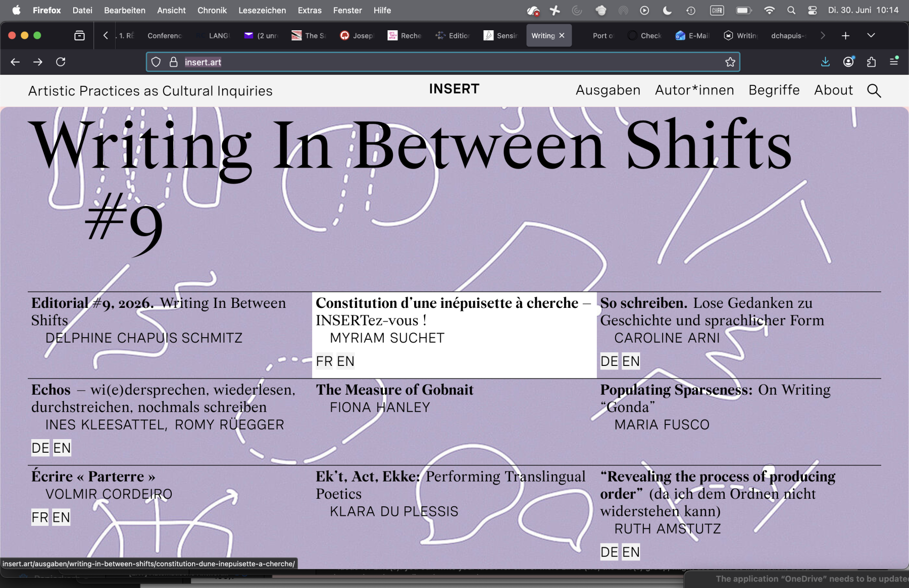
Task: Open macOS Control Center icon
Action: point(813,10)
